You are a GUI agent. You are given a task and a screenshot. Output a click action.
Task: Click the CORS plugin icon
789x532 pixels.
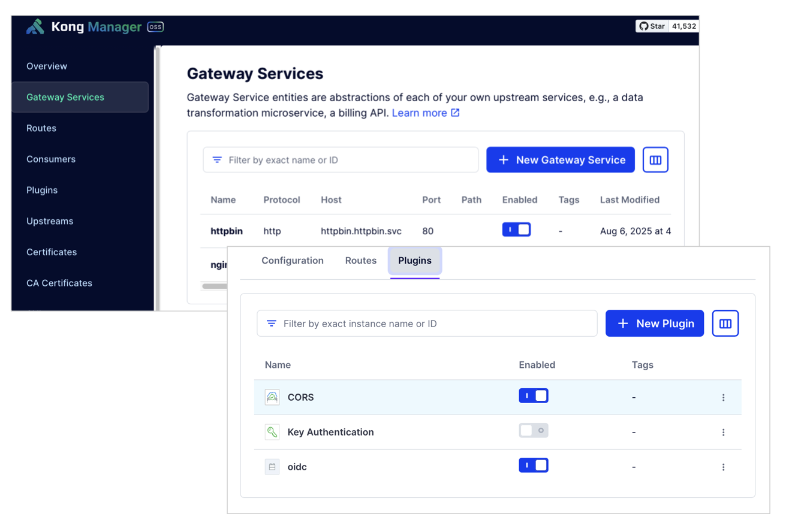coord(272,397)
